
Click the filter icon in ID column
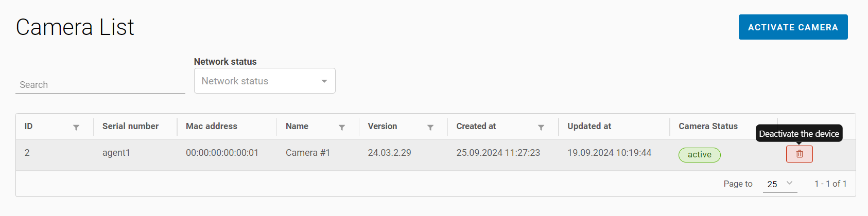point(76,128)
